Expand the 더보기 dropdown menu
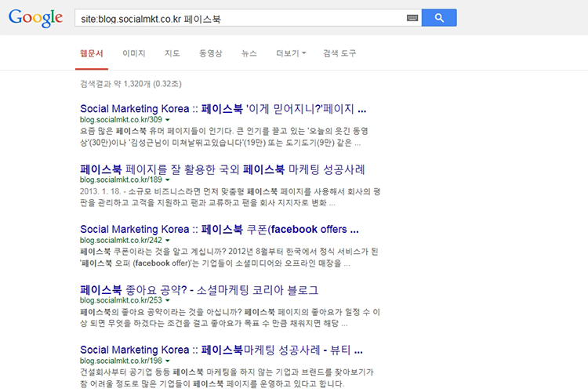Screen dimensions: 588x392 click(x=291, y=53)
